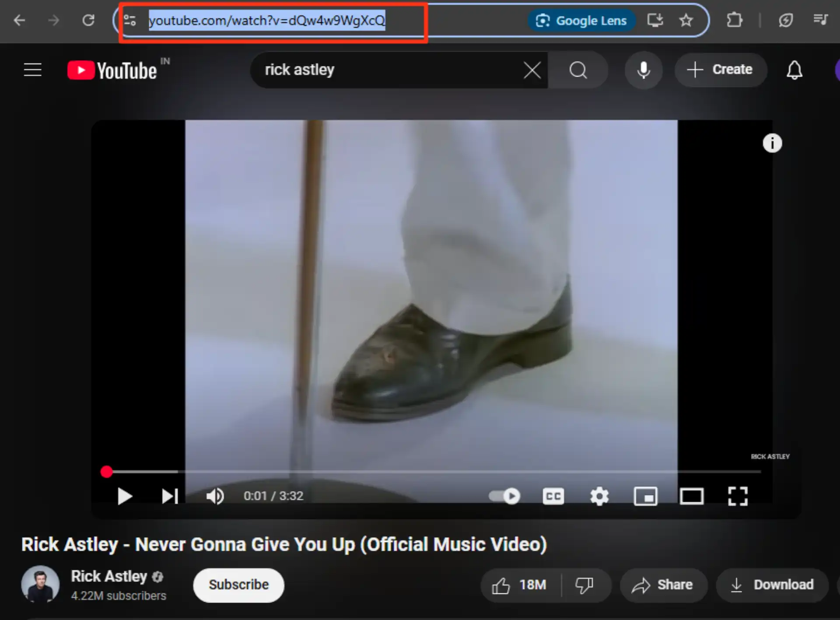This screenshot has height=620, width=840.
Task: Click the browser forward arrow
Action: pos(53,20)
